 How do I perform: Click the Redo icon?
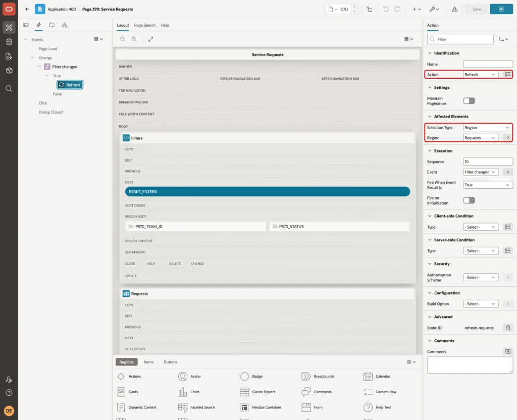pos(397,9)
